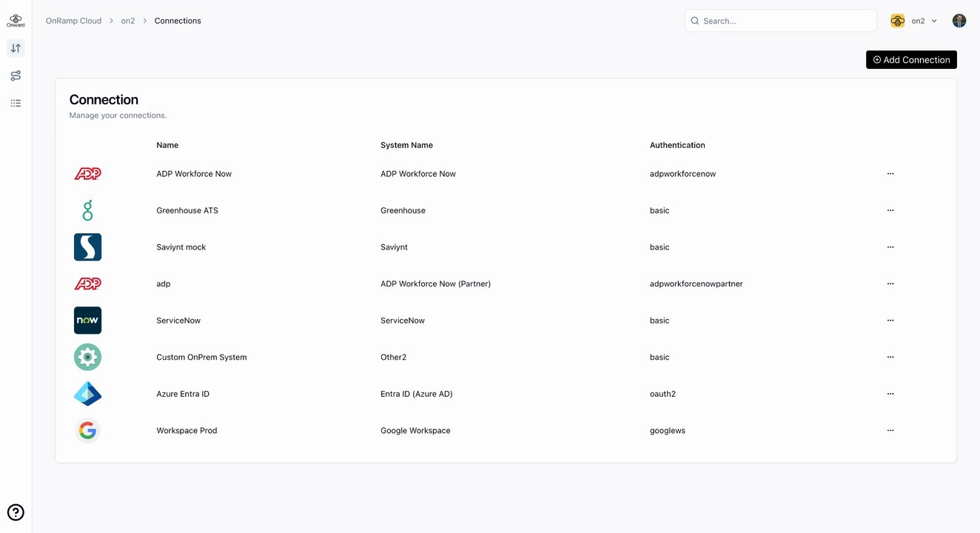
Task: Open the connections arrows sidebar icon
Action: pyautogui.click(x=16, y=48)
